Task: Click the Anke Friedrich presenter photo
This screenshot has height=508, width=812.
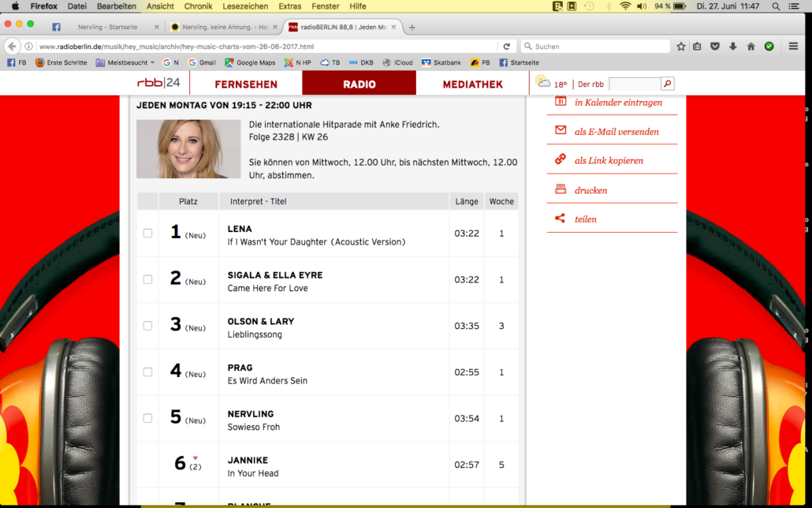Action: tap(188, 149)
